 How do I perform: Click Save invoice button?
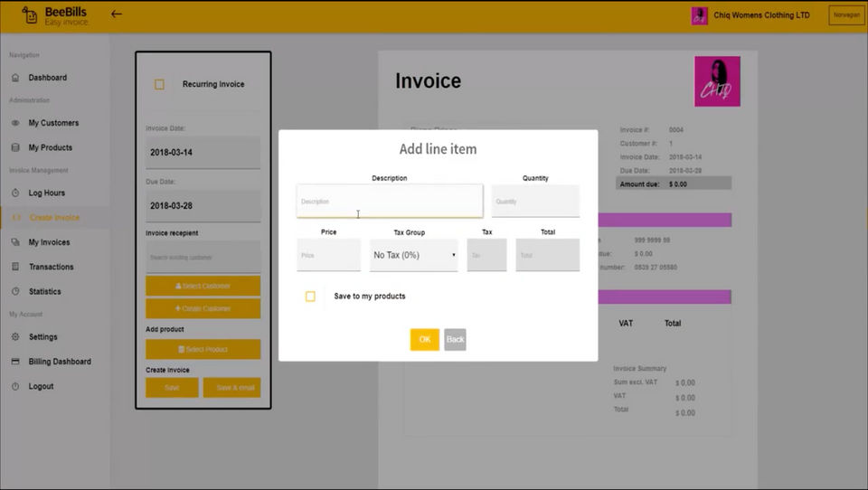(x=172, y=388)
